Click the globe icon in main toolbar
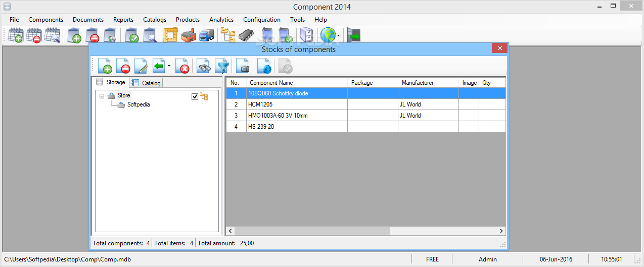The height and width of the screenshot is (267, 644). pos(328,35)
